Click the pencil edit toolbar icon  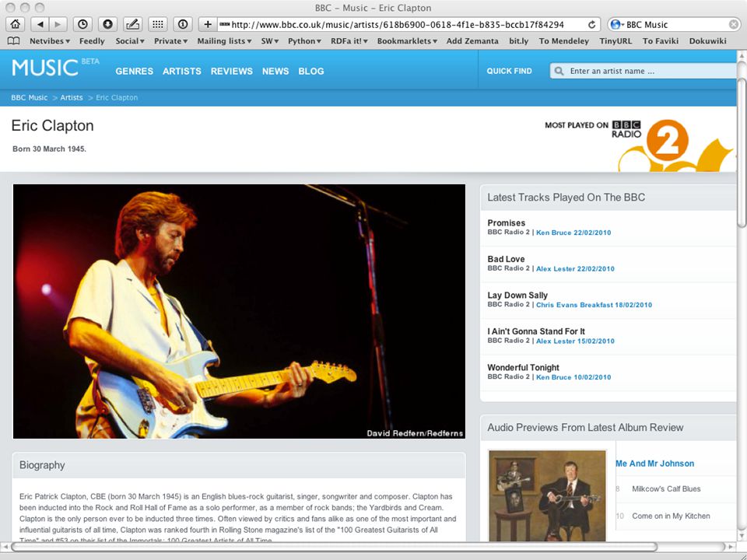pos(132,24)
